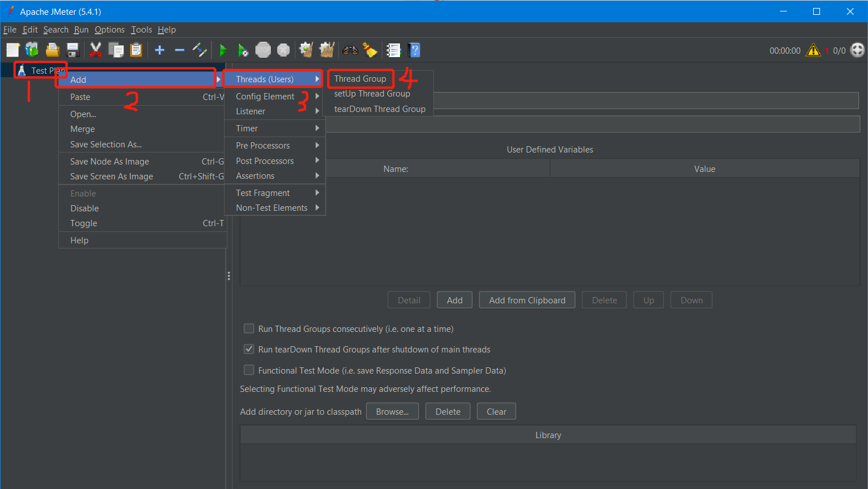Select Paste in context menu

point(142,97)
